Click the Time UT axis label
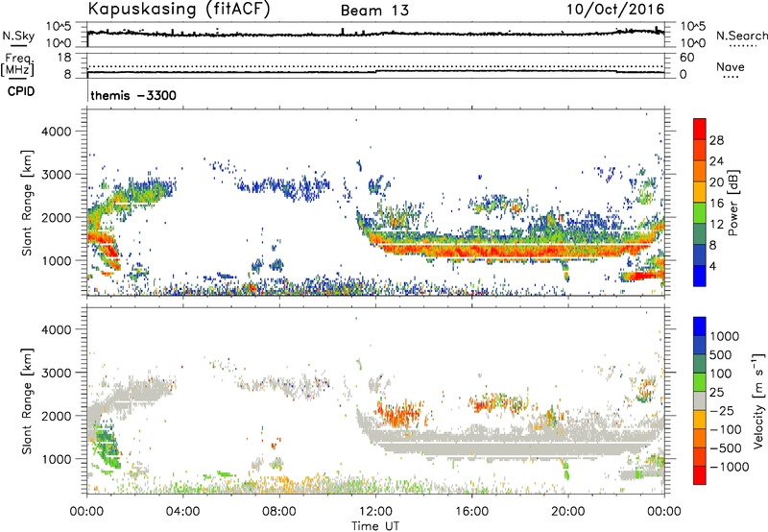 coord(375,526)
